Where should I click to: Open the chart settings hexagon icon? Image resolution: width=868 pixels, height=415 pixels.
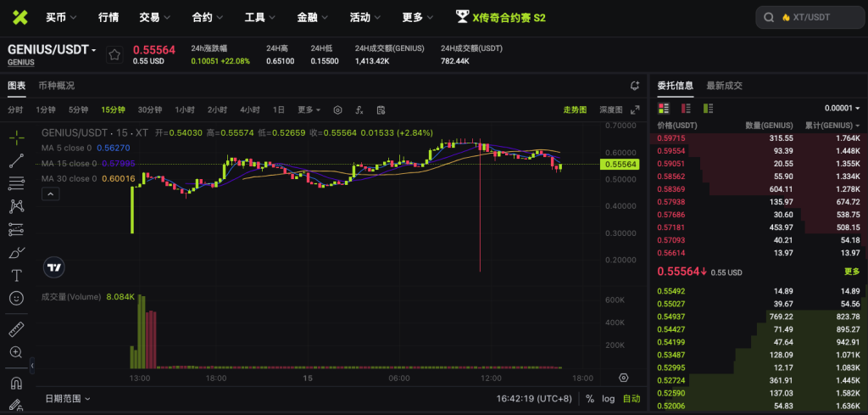337,109
